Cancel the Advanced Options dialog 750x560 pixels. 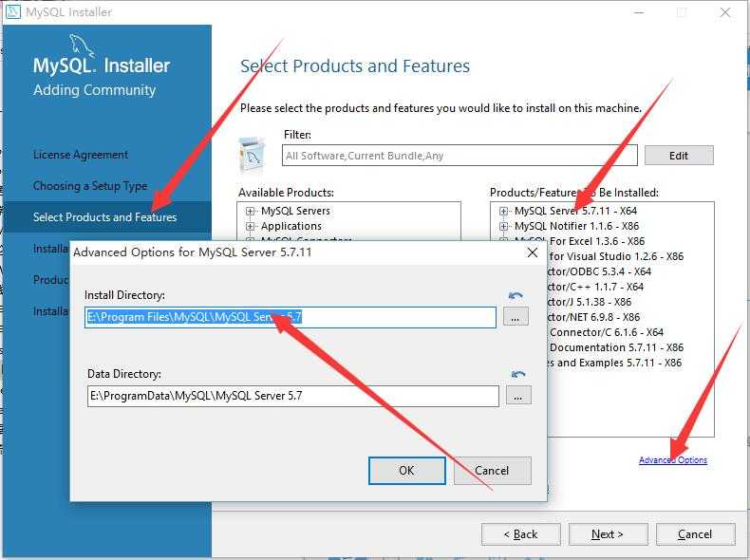pos(492,471)
